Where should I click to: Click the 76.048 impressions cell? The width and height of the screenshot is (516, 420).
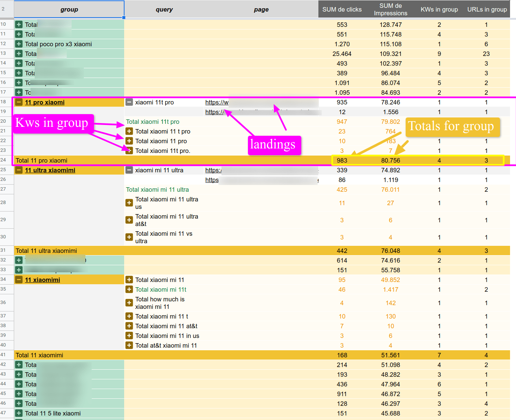click(391, 251)
